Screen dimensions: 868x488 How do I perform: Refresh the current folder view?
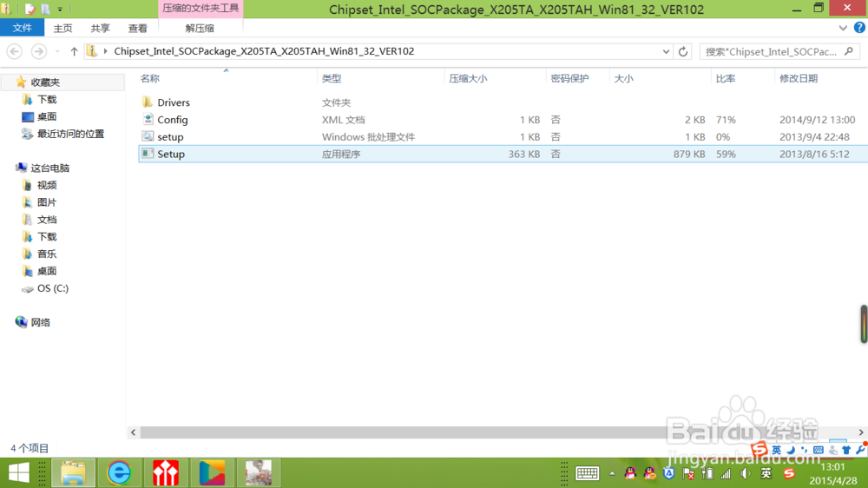683,51
